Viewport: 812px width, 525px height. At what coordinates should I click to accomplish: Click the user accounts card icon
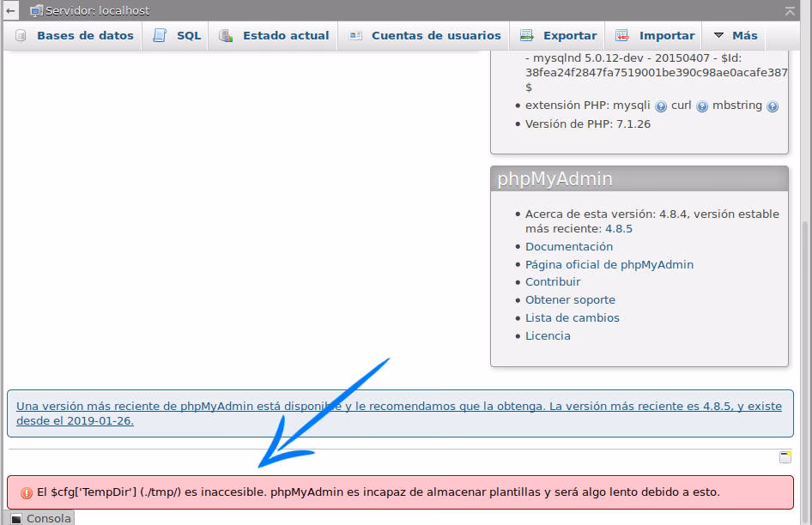355,36
